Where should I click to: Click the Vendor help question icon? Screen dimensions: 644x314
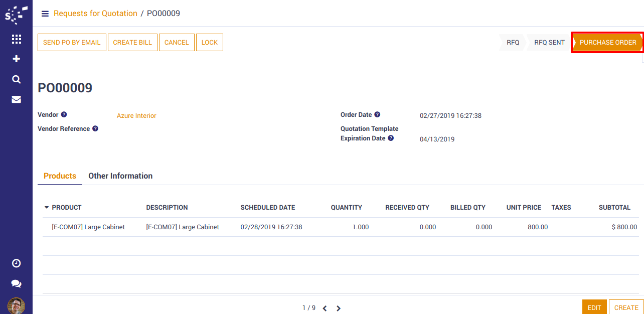(64, 115)
